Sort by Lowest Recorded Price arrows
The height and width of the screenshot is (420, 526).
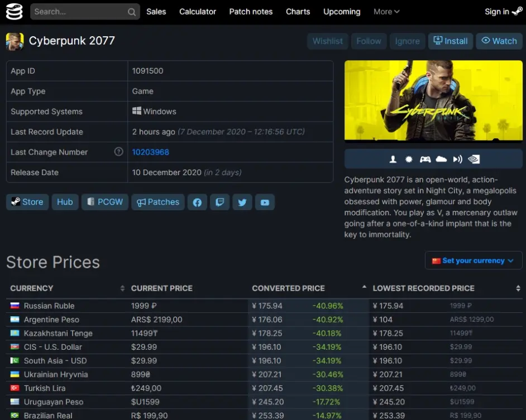(518, 288)
